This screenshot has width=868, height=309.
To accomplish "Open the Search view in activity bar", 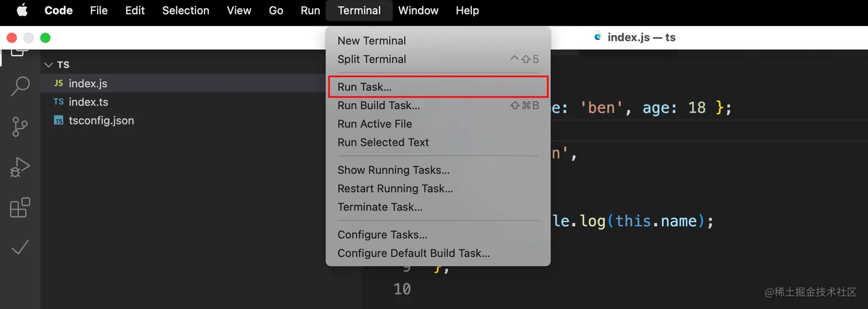I will pos(20,86).
